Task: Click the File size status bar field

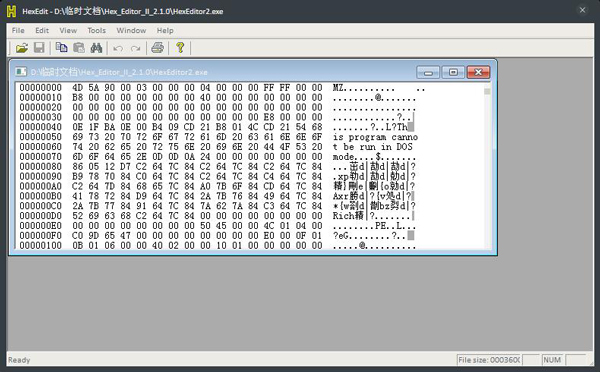Action: click(489, 360)
